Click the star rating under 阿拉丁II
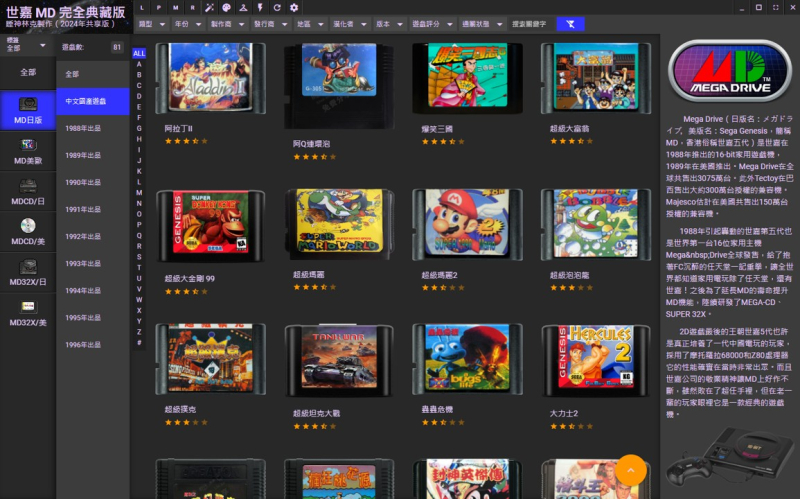Viewport: 800px width, 499px height. tap(186, 141)
